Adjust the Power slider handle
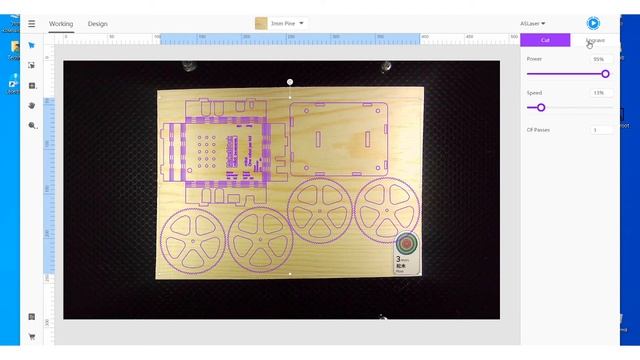 point(605,74)
